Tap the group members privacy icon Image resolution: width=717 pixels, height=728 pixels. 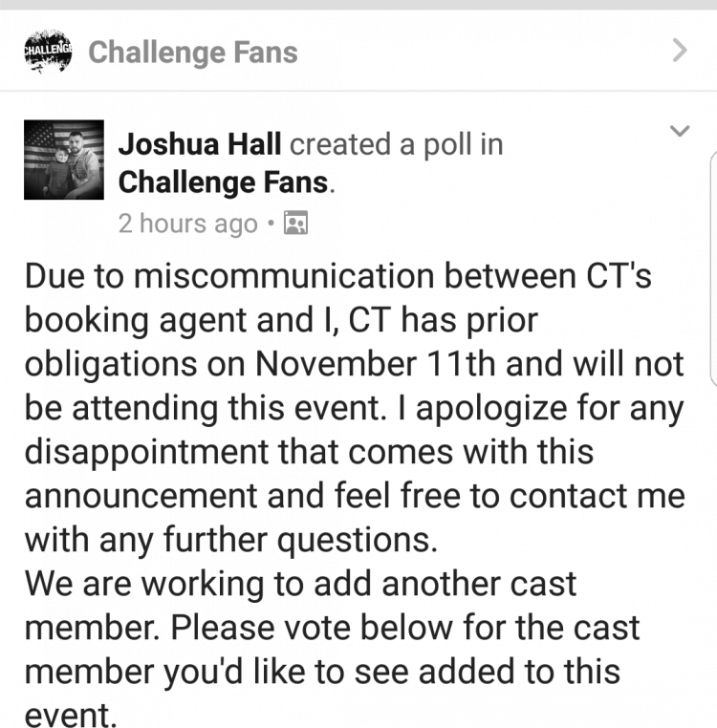tap(296, 223)
